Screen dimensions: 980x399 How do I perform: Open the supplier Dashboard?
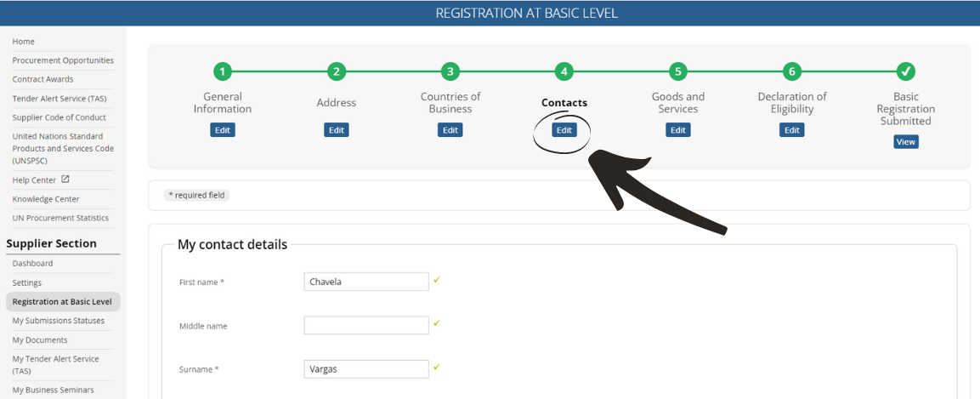point(32,263)
